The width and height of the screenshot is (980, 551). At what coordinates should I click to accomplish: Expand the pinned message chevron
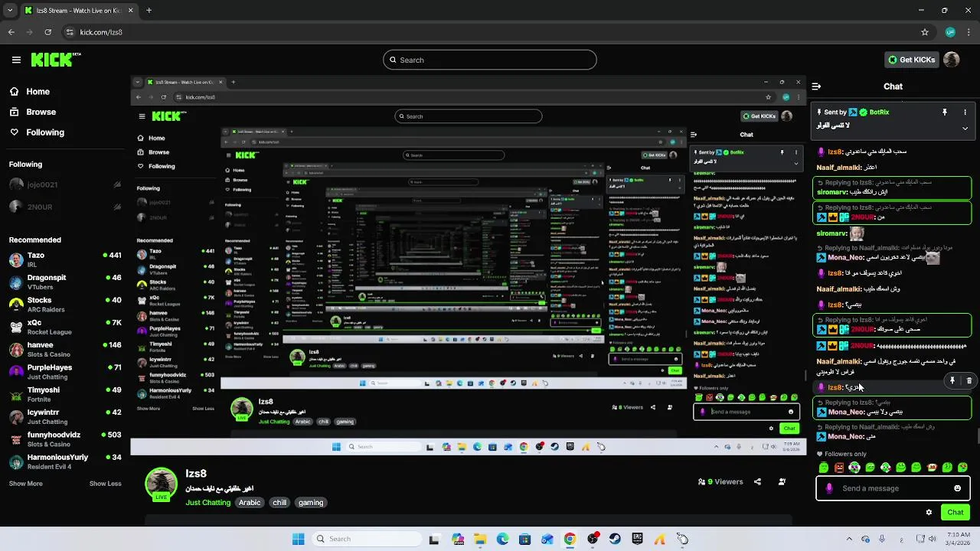pyautogui.click(x=965, y=128)
